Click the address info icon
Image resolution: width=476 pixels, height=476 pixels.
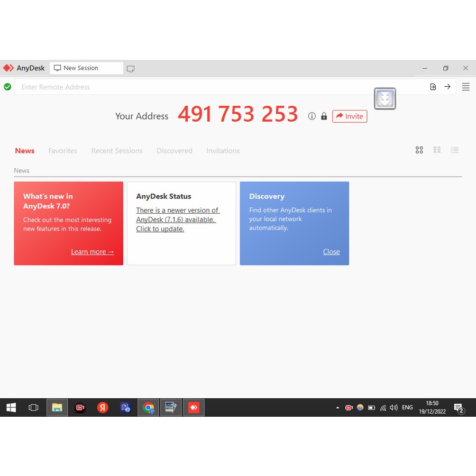pyautogui.click(x=312, y=116)
